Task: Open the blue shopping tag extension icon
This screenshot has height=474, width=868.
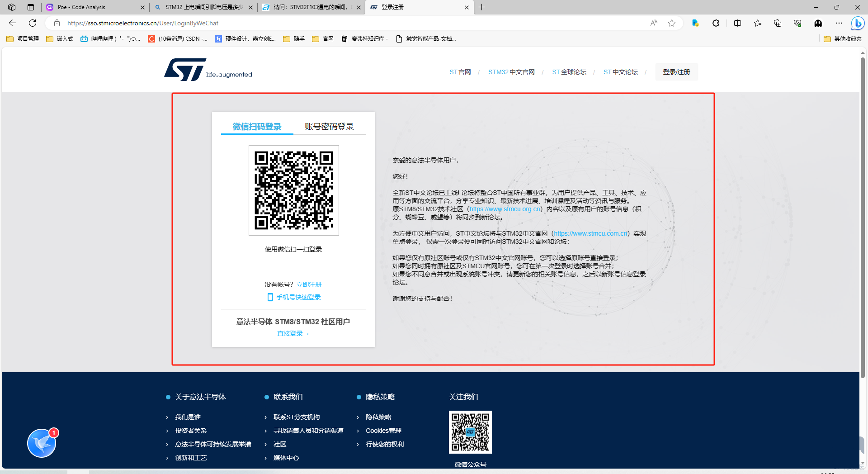Action: pyautogui.click(x=695, y=23)
